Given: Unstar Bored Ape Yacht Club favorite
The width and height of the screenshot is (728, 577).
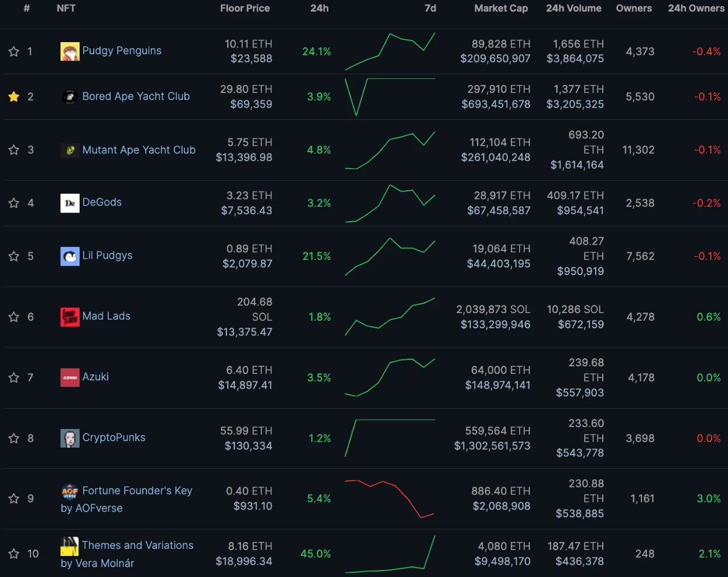Looking at the screenshot, I should coord(14,97).
